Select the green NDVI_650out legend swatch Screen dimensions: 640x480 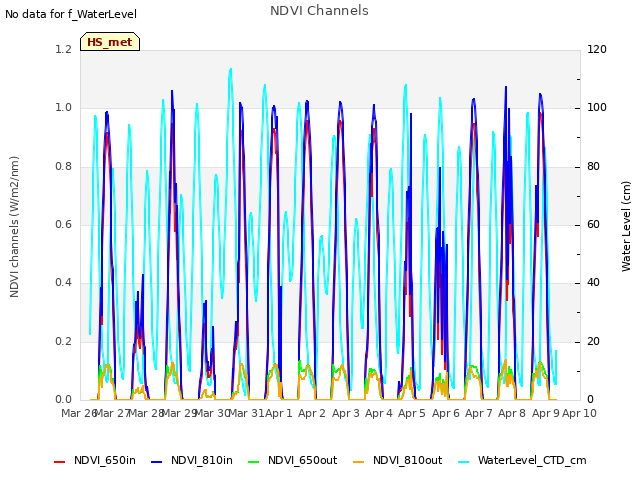(x=253, y=462)
